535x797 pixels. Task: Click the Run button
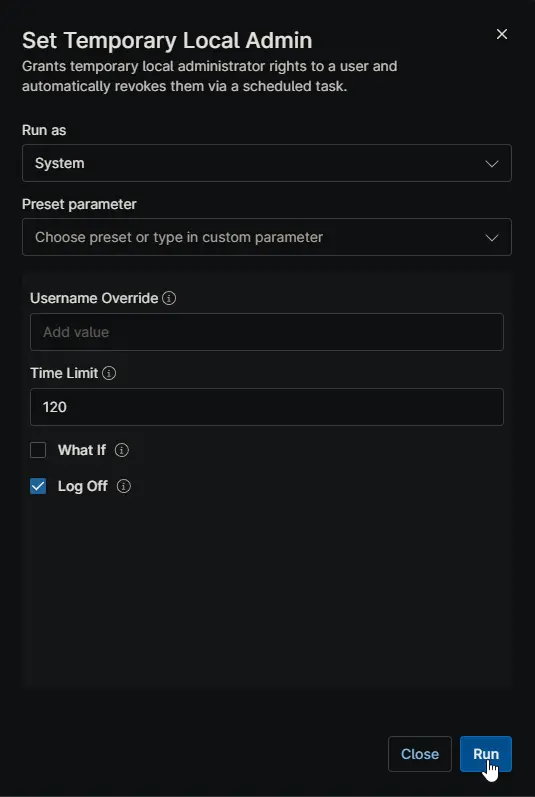[x=486, y=754]
